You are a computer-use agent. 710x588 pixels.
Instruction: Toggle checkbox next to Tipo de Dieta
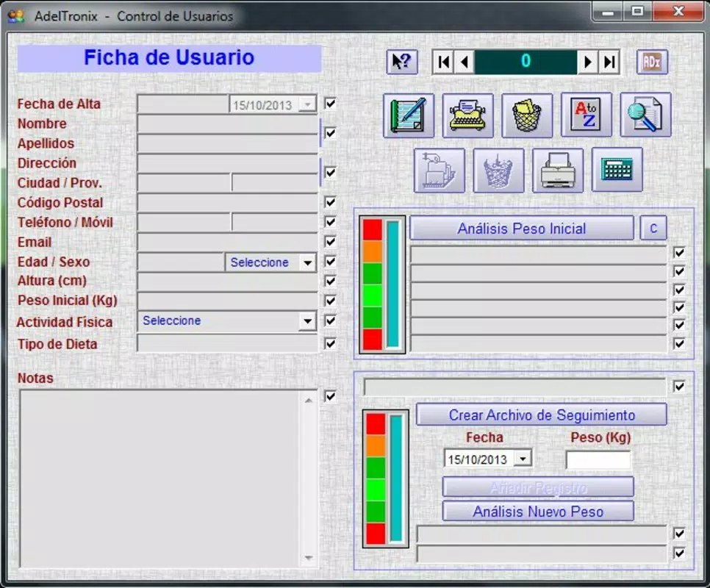(x=331, y=343)
